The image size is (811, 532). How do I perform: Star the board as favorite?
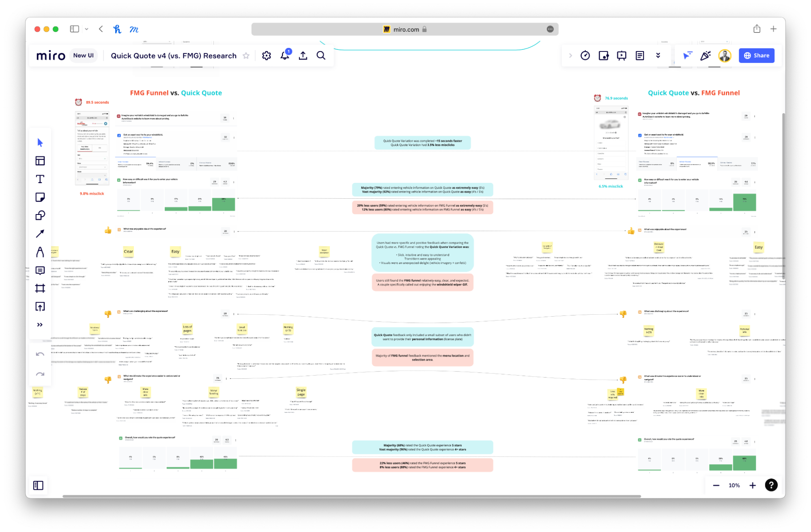tap(246, 56)
